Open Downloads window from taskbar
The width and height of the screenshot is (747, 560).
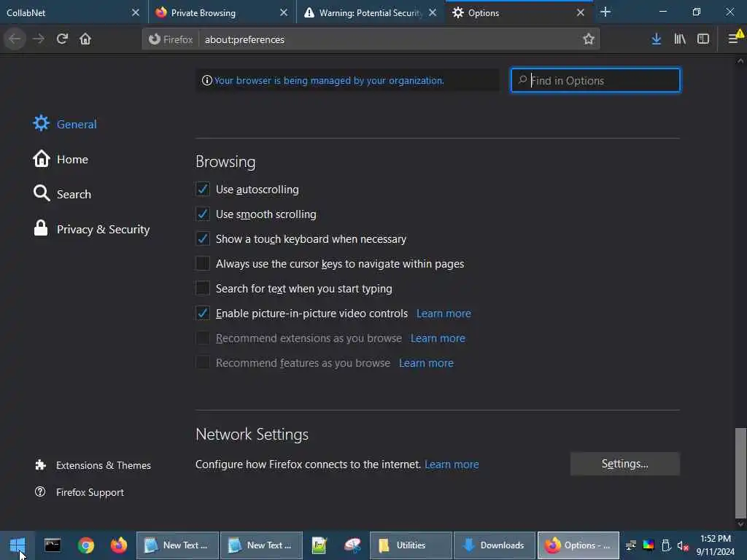pos(495,545)
